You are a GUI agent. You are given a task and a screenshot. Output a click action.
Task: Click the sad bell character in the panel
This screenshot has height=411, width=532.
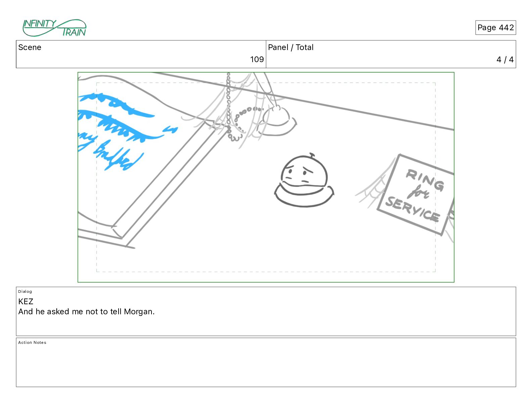(x=304, y=180)
